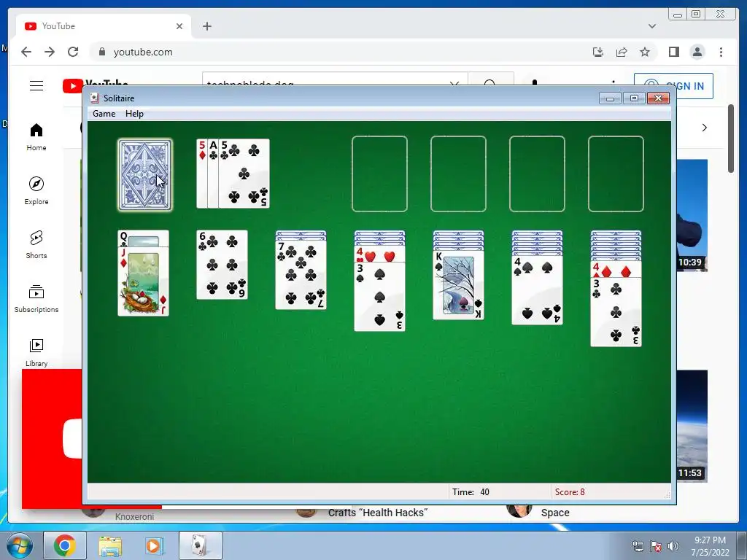Toggle Chrome side panel
This screenshot has width=747, height=560.
(673, 52)
